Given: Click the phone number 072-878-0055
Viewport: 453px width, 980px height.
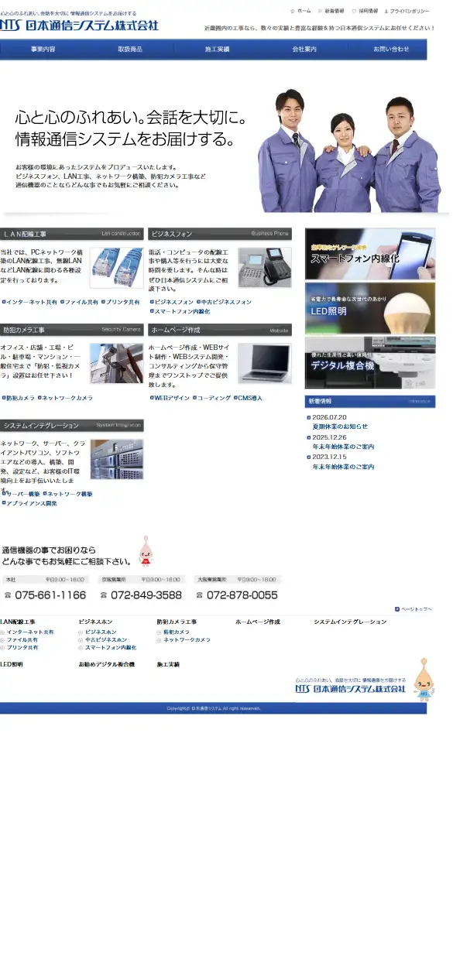Looking at the screenshot, I should (x=237, y=595).
